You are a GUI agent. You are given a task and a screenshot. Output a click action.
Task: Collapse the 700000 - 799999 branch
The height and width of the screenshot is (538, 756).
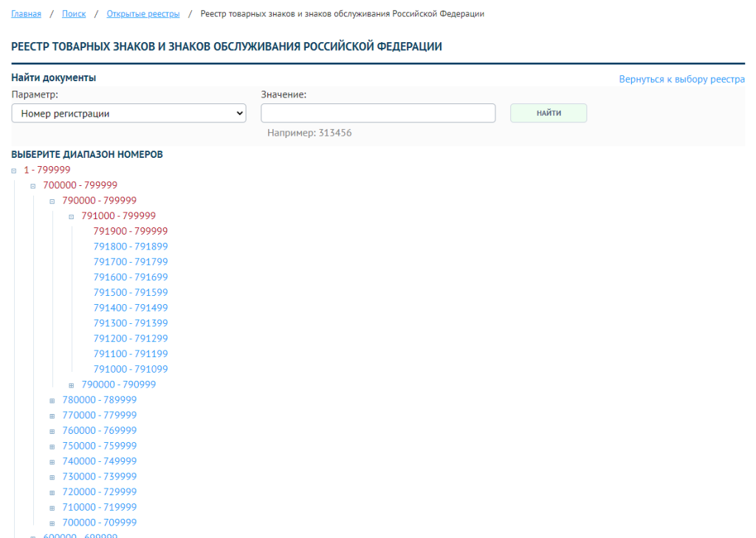[x=32, y=185]
